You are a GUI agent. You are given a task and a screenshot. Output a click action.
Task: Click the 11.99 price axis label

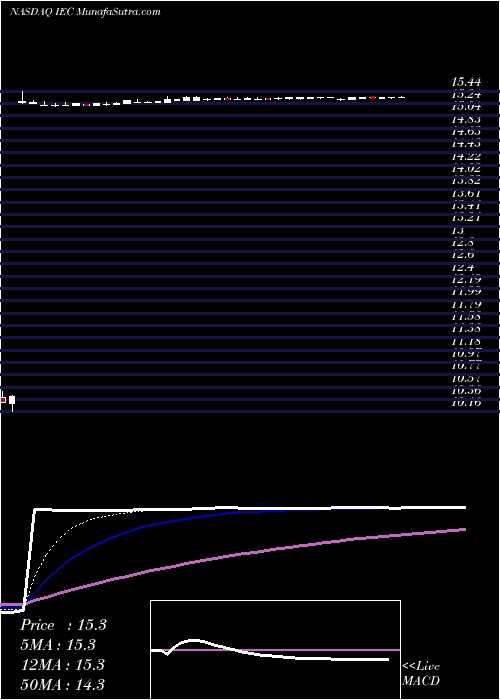click(466, 292)
